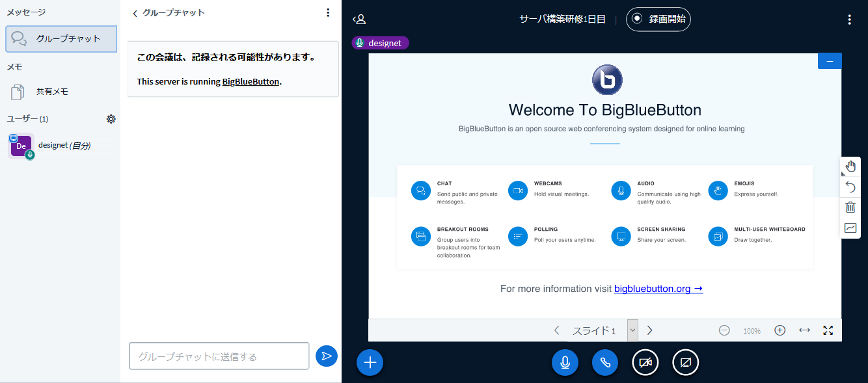Toggle multi-user whiteboard mode
The height and width of the screenshot is (383, 868).
pyautogui.click(x=850, y=228)
